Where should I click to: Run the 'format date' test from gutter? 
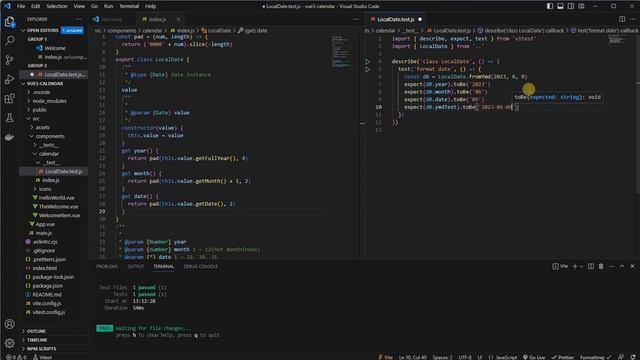[367, 69]
